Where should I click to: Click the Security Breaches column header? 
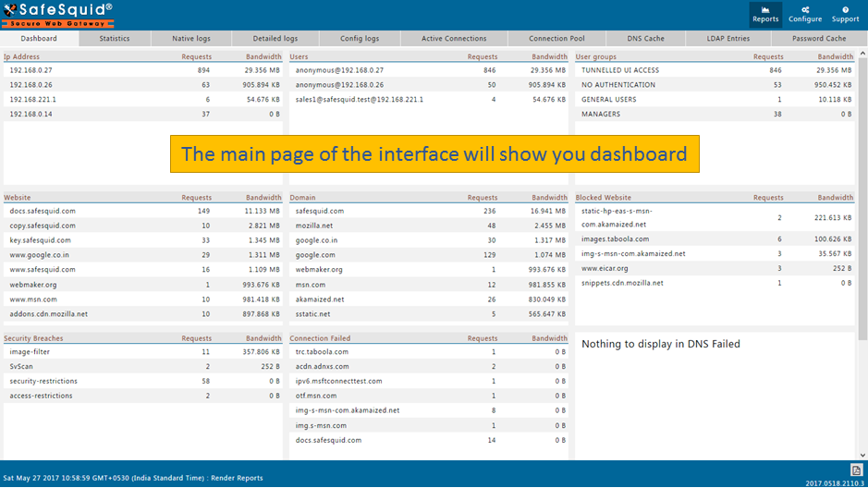pos(33,338)
